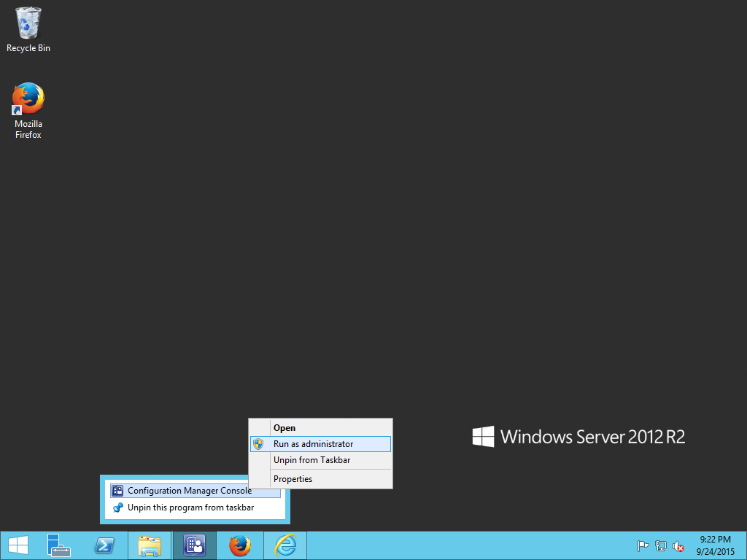Click the UAC shield icon beside Run as administrator
Screen dimensions: 747x560
tap(258, 444)
